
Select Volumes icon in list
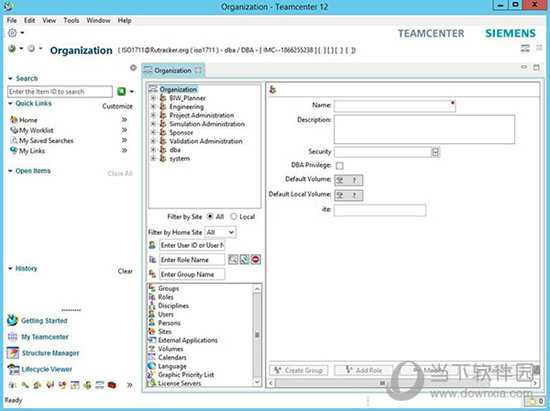[152, 349]
